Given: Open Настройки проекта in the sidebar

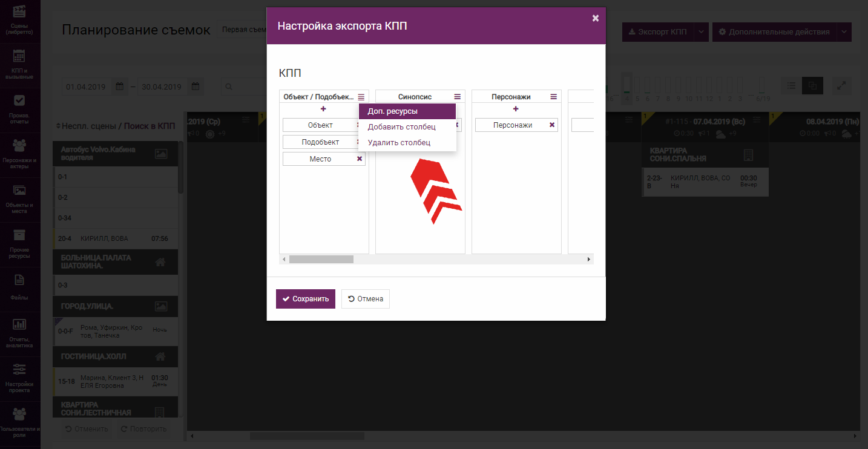Looking at the screenshot, I should pos(19,378).
